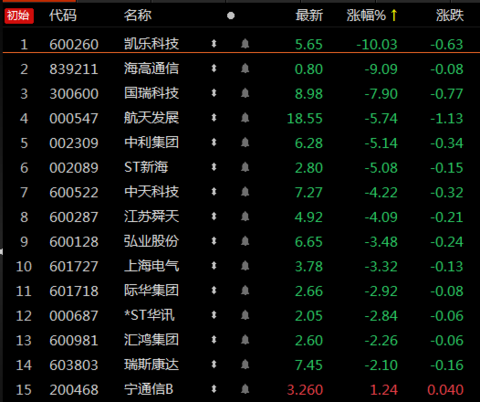Image resolution: width=480 pixels, height=402 pixels.
Task: Click the white dot column header icon
Action: point(231,16)
